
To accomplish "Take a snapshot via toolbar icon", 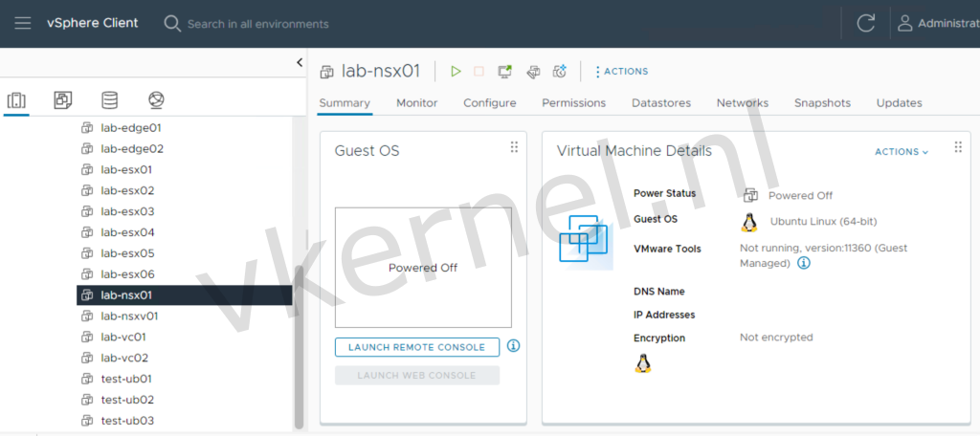I will 559,72.
